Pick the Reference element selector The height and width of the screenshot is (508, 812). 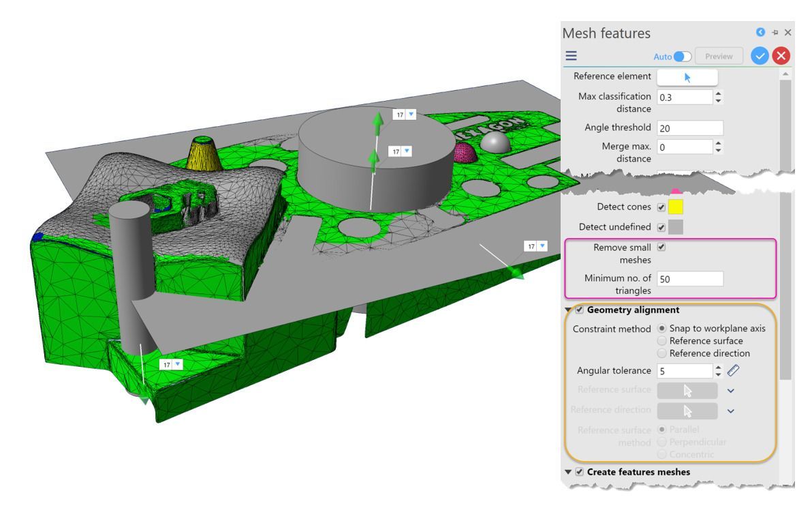point(687,77)
